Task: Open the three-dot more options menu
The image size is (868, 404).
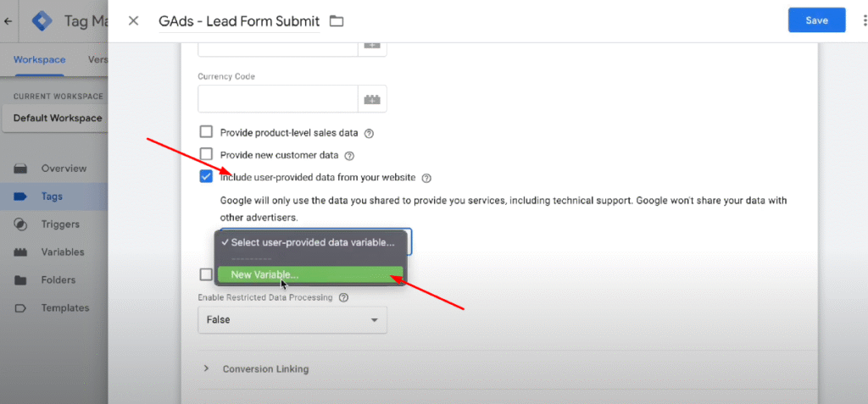Action: (865, 20)
